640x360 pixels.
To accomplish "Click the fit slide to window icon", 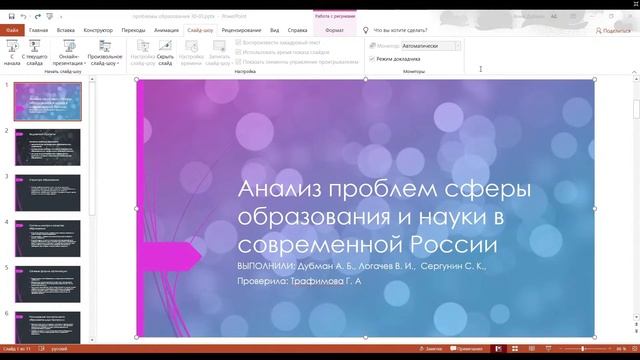I will click(635, 349).
